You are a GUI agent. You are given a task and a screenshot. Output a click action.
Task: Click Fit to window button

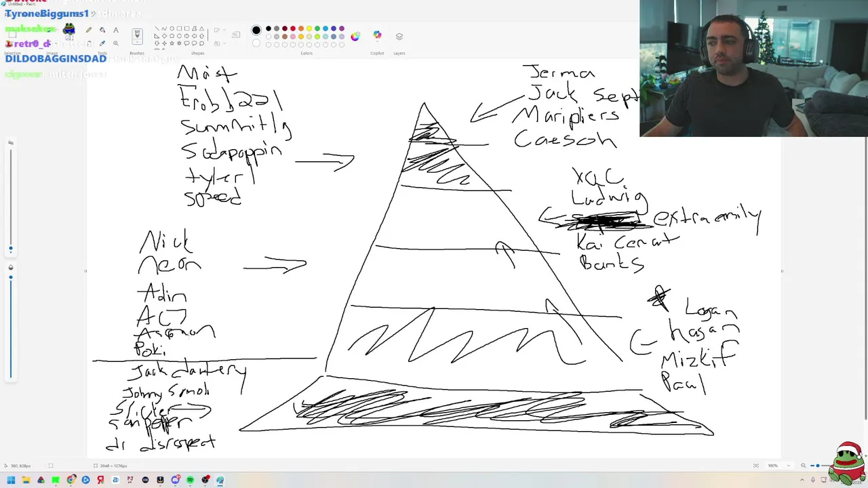pos(756,466)
